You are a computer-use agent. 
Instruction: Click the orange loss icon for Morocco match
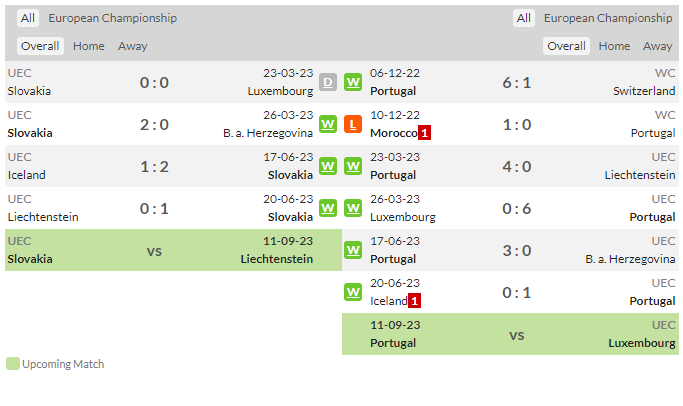point(353,124)
